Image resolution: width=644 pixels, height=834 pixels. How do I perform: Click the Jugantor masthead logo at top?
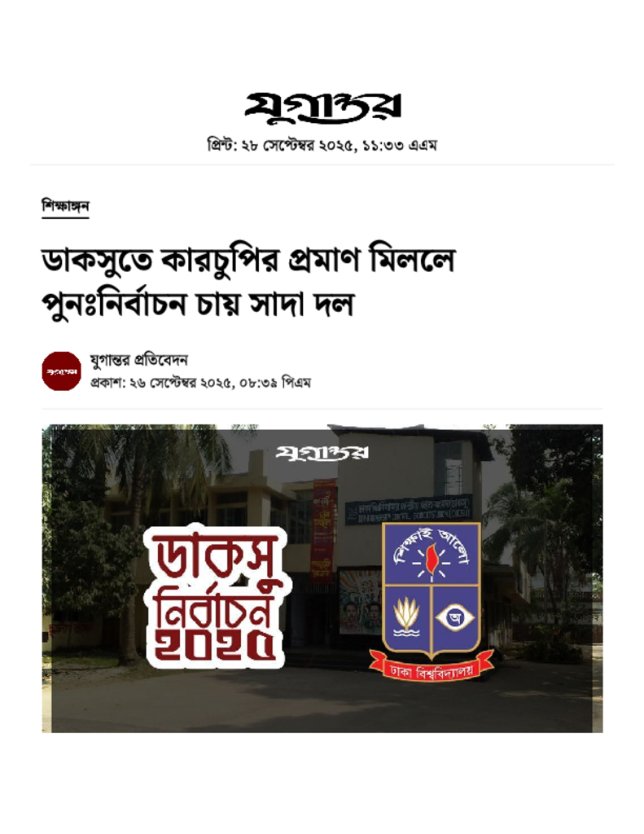322,107
